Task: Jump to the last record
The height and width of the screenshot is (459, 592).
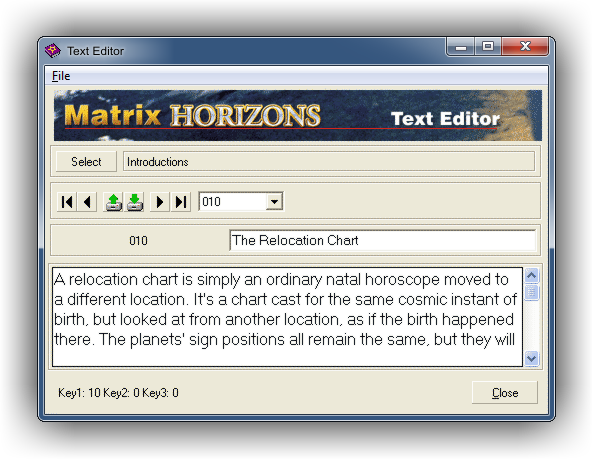Action: tap(181, 202)
